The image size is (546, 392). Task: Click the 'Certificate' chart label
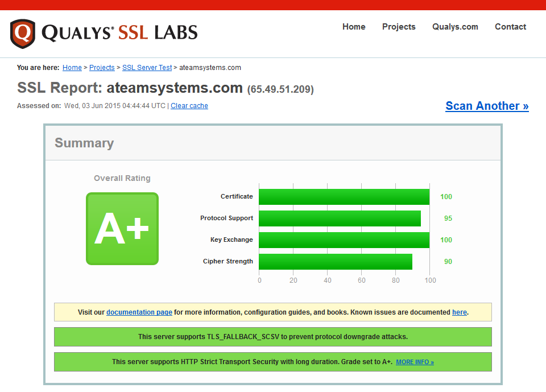[237, 196]
